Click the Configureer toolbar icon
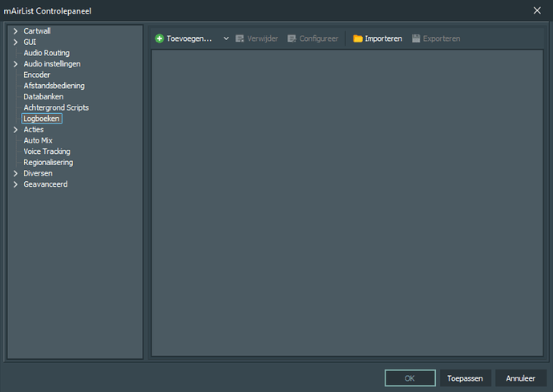The width and height of the screenshot is (553, 392). pos(292,38)
